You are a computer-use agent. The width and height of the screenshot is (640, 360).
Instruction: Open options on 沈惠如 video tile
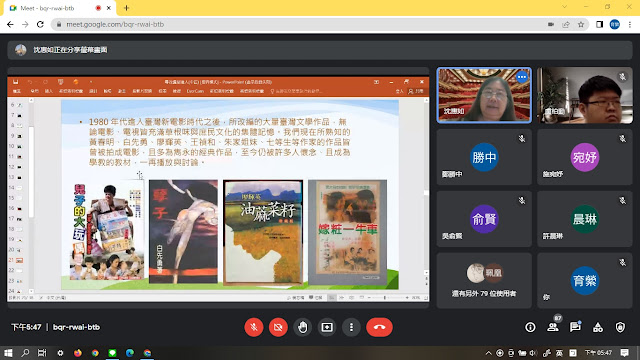coord(522,77)
